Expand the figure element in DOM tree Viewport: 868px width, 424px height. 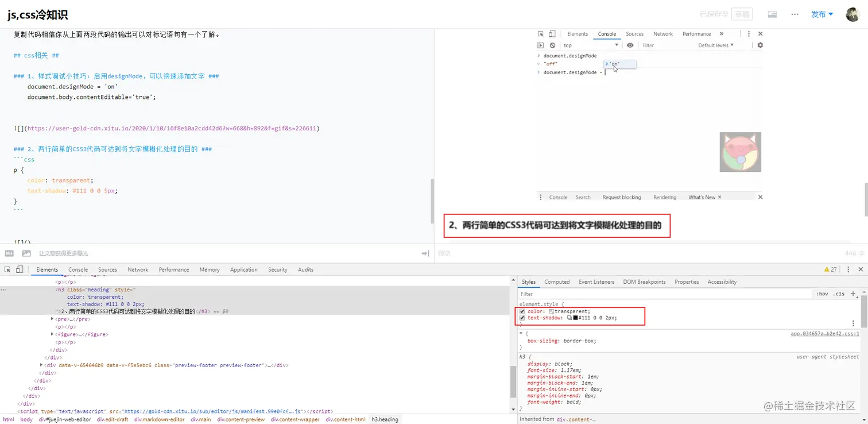[53, 334]
